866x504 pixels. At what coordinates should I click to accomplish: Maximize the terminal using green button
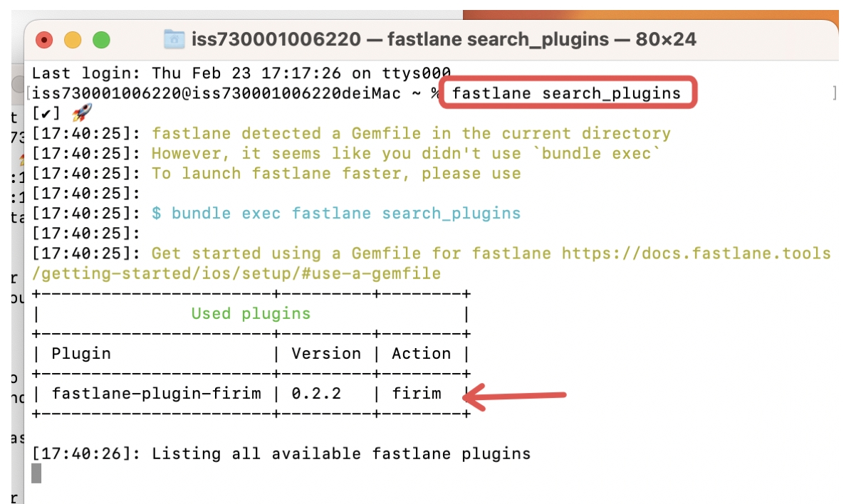coord(101,40)
